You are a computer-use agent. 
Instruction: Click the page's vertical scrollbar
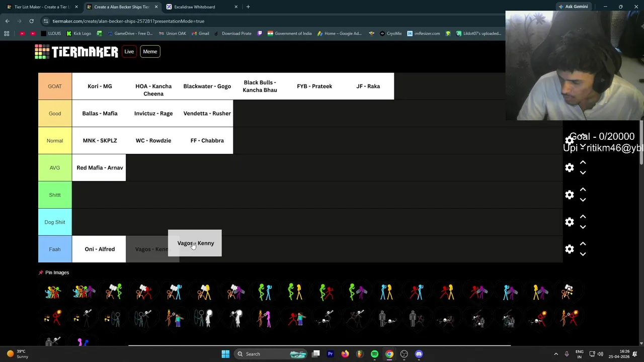coord(641,143)
